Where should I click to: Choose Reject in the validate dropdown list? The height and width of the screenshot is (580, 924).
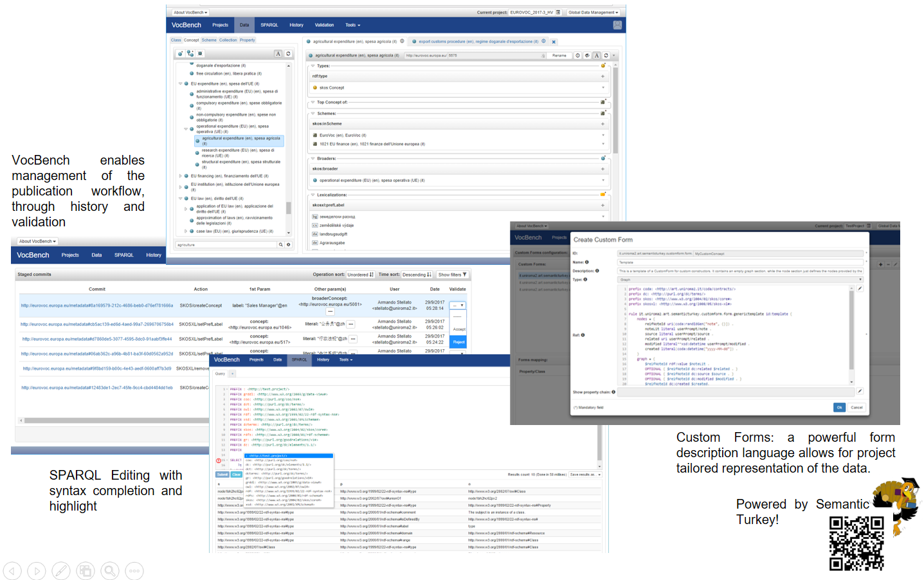click(458, 342)
